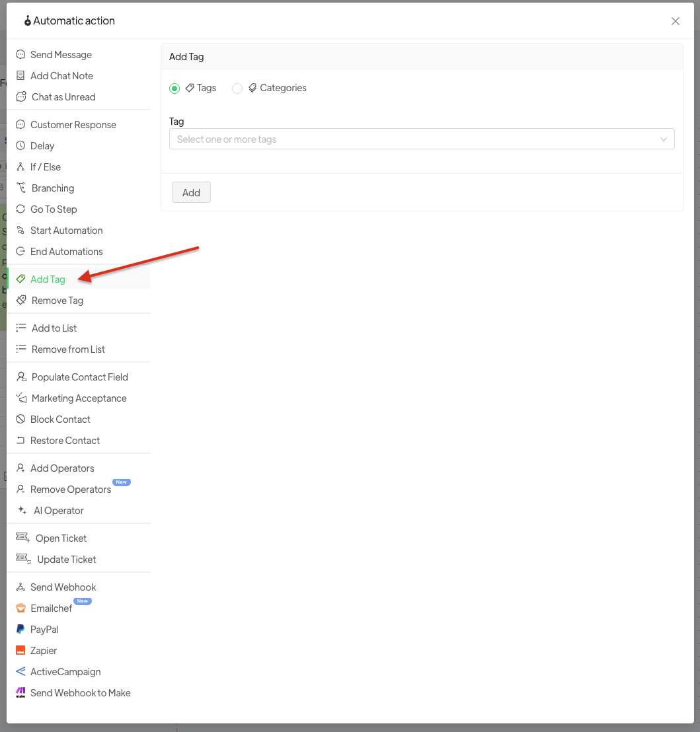Click the Remove Tag icon
This screenshot has width=700, height=732.
(21, 301)
